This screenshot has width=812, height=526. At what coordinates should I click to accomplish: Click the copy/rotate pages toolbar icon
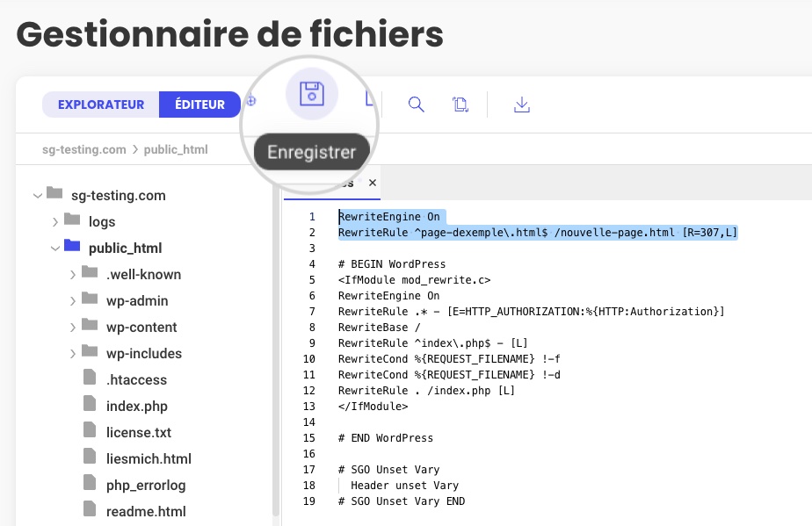tap(460, 104)
